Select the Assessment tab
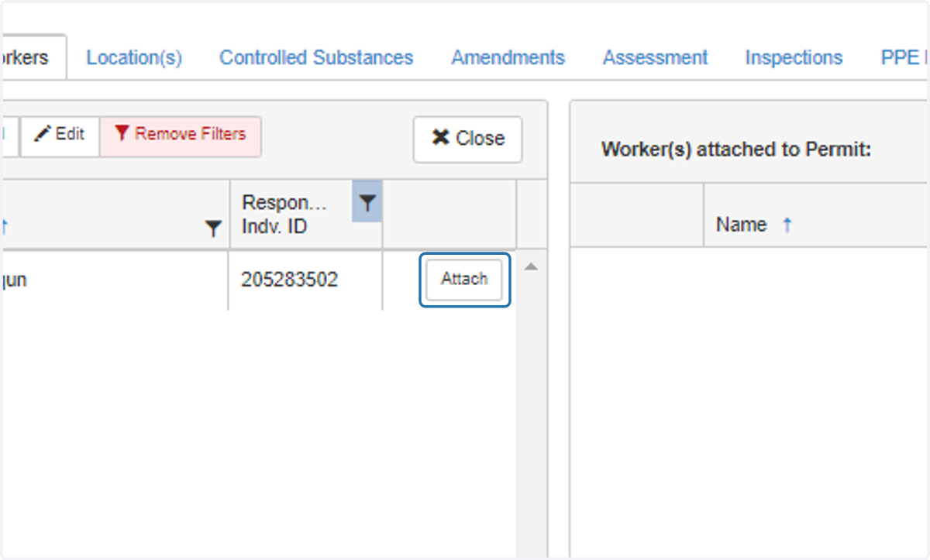The width and height of the screenshot is (930, 560). 656,57
